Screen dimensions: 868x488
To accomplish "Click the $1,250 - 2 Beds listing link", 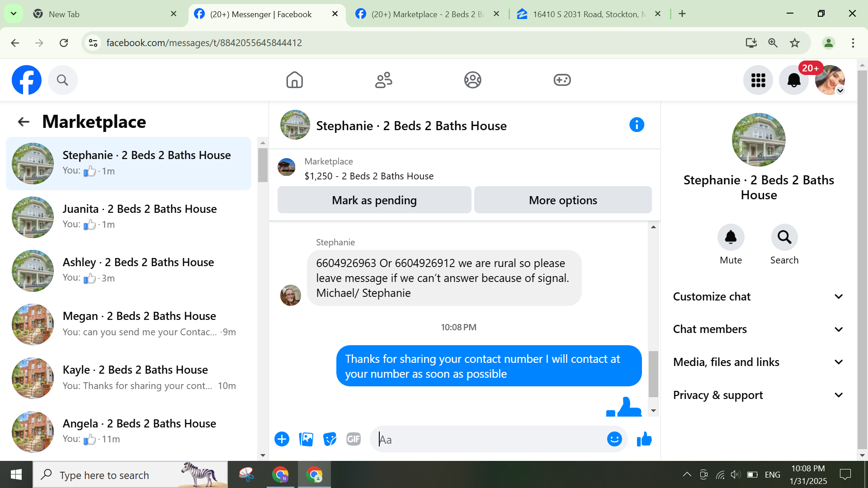I will click(x=369, y=176).
